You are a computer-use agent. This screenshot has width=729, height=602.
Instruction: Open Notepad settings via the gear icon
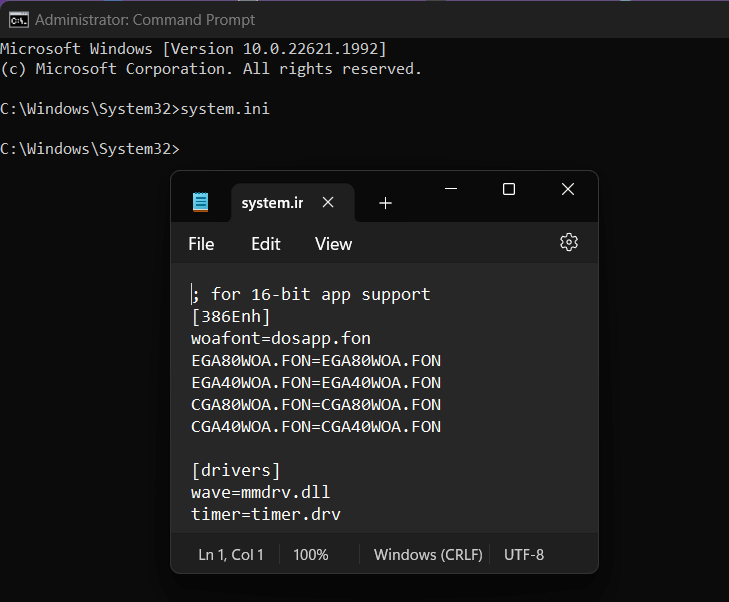(x=569, y=242)
